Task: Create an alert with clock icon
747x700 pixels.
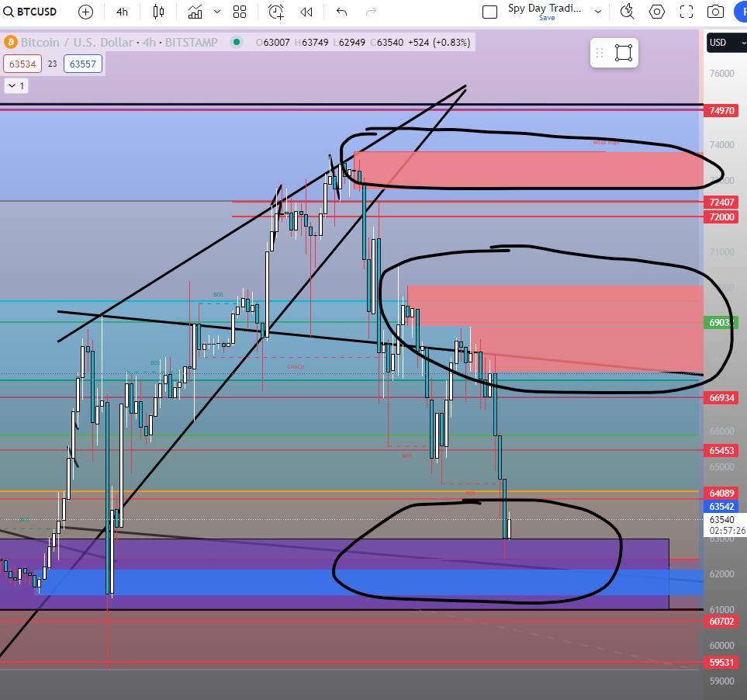Action: (276, 12)
